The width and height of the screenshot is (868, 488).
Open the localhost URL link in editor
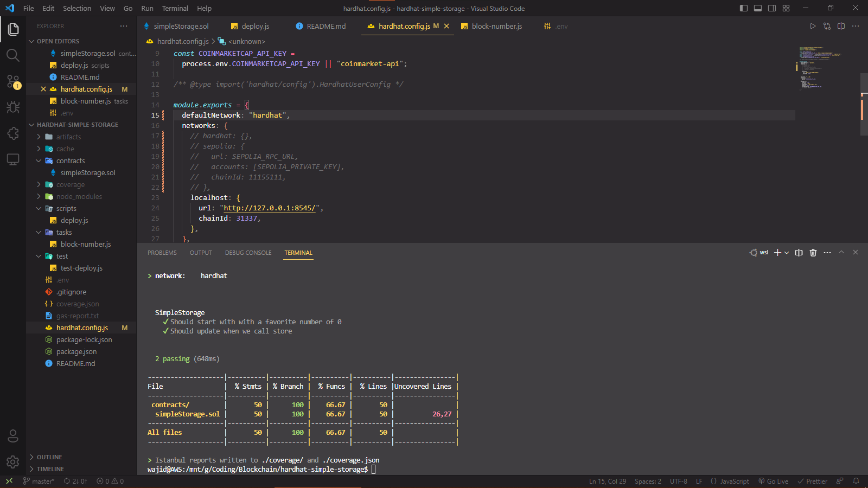coord(269,208)
